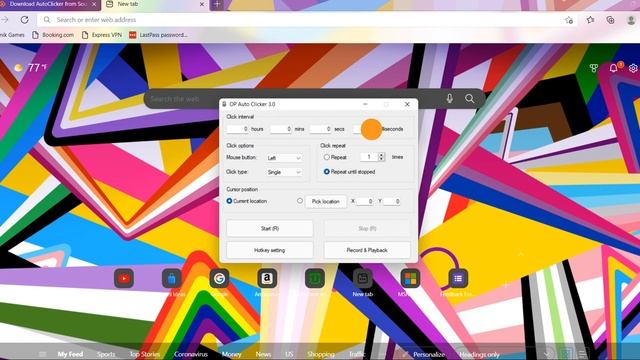The image size is (640, 360).
Task: Select News in the news bar
Action: (263, 354)
